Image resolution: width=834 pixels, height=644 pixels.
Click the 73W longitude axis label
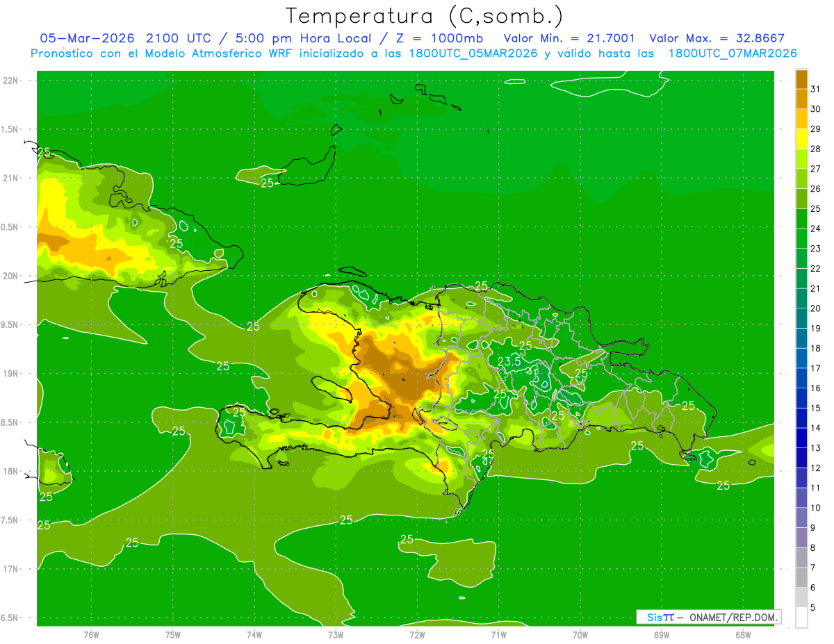click(x=336, y=635)
